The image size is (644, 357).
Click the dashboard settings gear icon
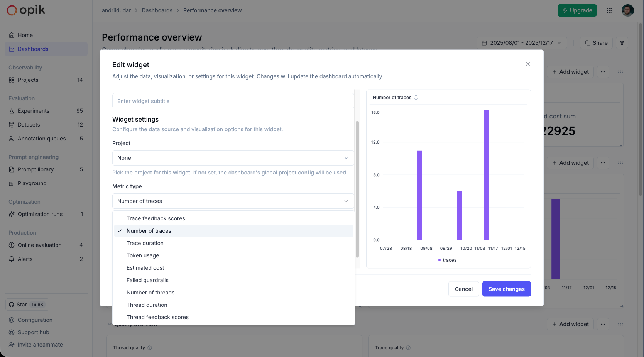pos(622,43)
